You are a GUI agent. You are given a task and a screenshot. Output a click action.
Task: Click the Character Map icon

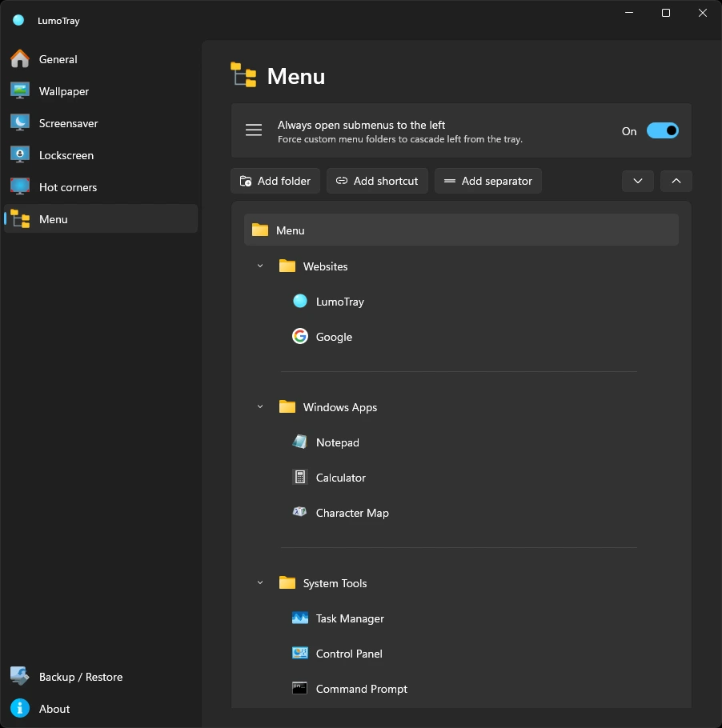tap(300, 512)
